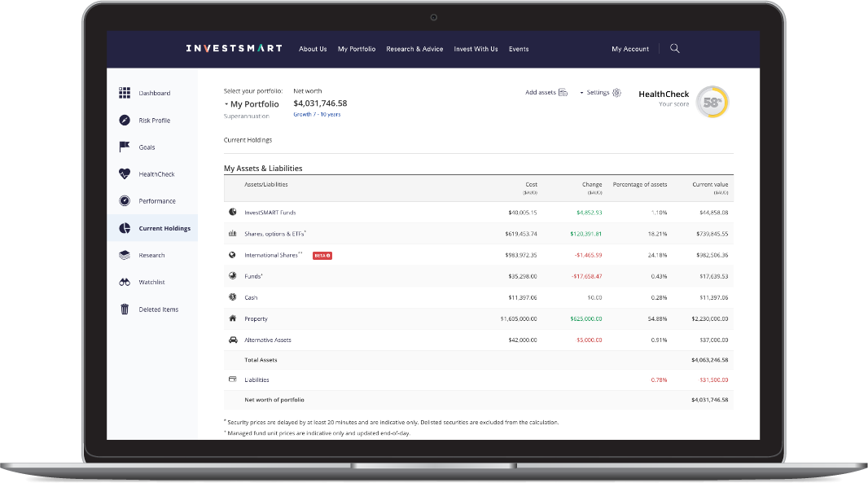868x483 pixels.
Task: Open the Invest With Us menu
Action: tap(476, 49)
